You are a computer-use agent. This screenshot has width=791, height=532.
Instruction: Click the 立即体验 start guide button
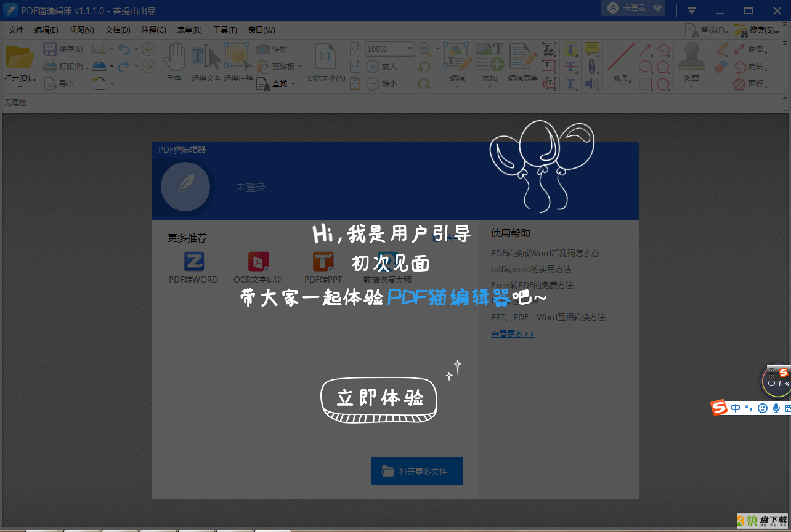pos(379,399)
